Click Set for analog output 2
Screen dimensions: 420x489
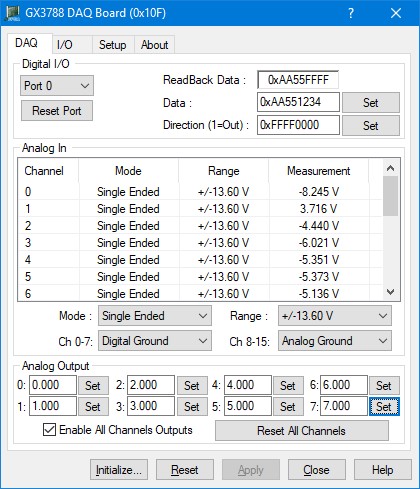(x=192, y=386)
